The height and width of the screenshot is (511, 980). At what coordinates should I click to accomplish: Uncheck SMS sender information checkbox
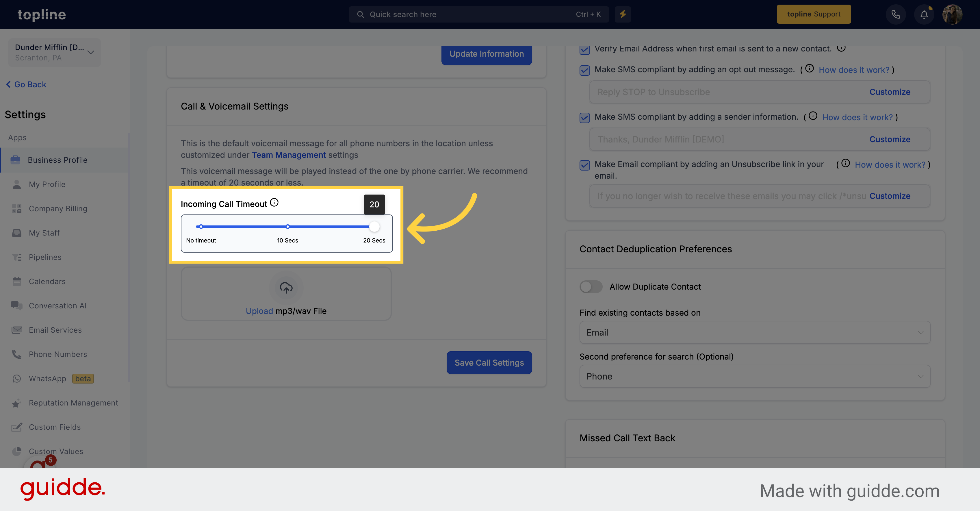(x=585, y=118)
